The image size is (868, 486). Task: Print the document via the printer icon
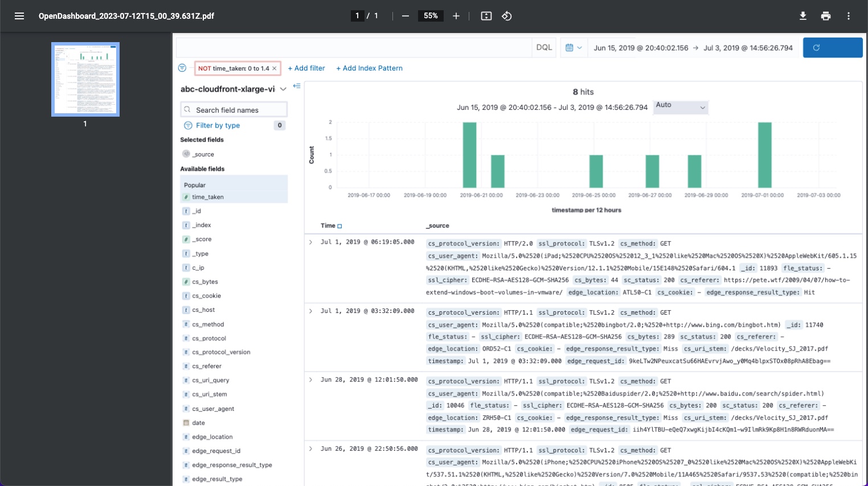pyautogui.click(x=826, y=16)
